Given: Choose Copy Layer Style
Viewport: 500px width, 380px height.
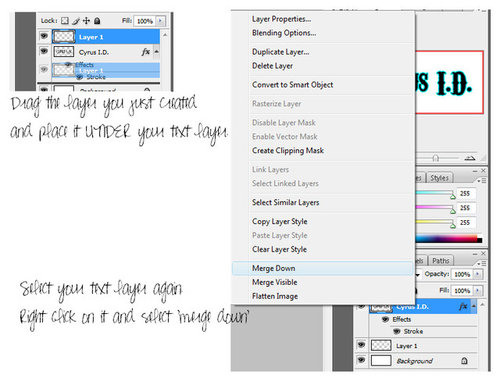Looking at the screenshot, I should 280,222.
